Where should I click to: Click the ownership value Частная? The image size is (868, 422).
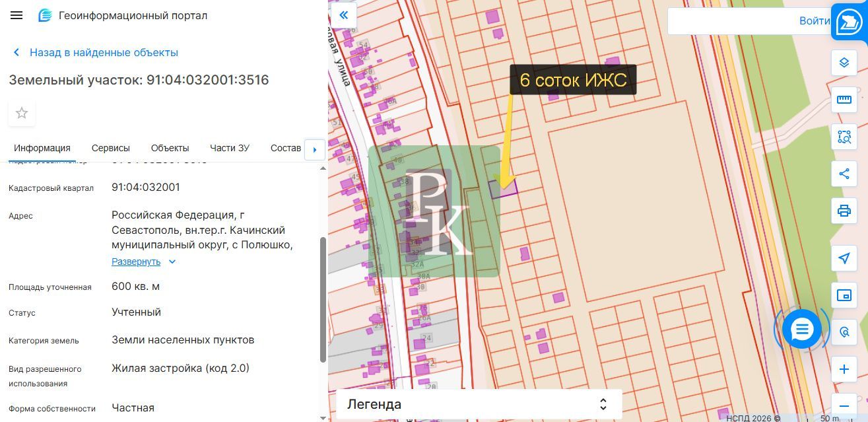pyautogui.click(x=133, y=407)
